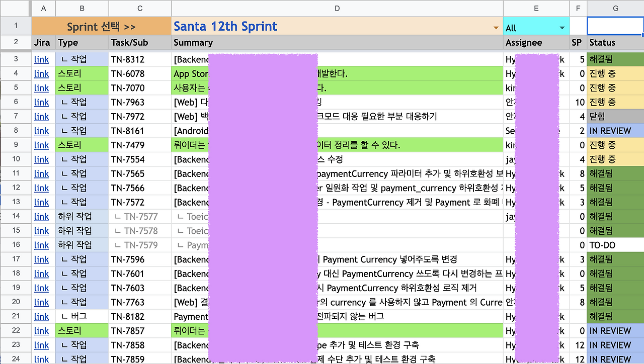Select the TN-7578 sub-task ID cell

coord(140,231)
